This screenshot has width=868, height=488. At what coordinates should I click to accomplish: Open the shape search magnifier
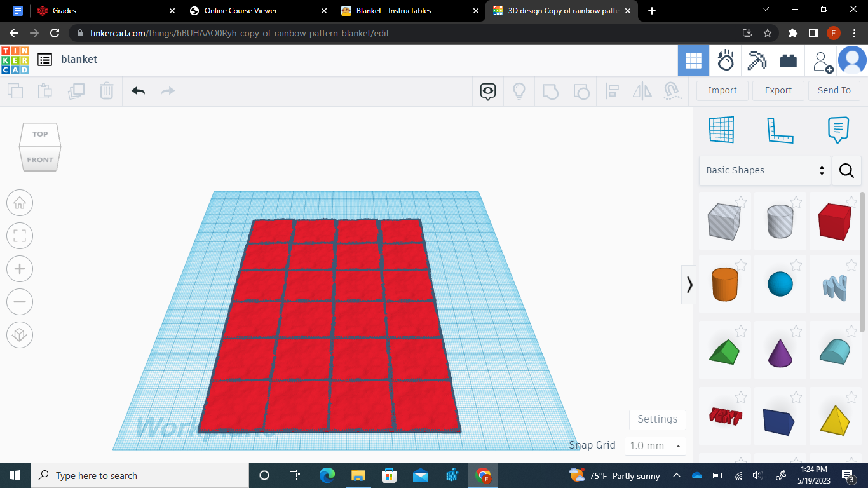tap(846, 170)
